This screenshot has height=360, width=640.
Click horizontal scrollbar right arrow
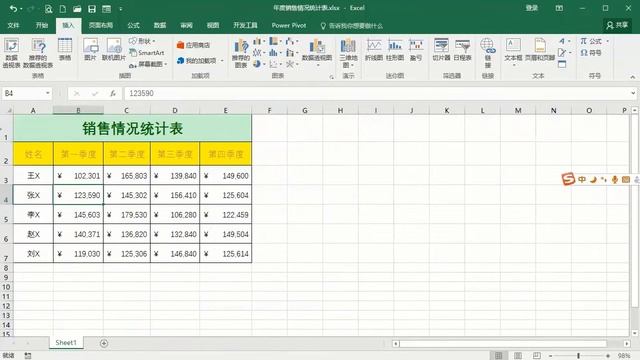(627, 344)
